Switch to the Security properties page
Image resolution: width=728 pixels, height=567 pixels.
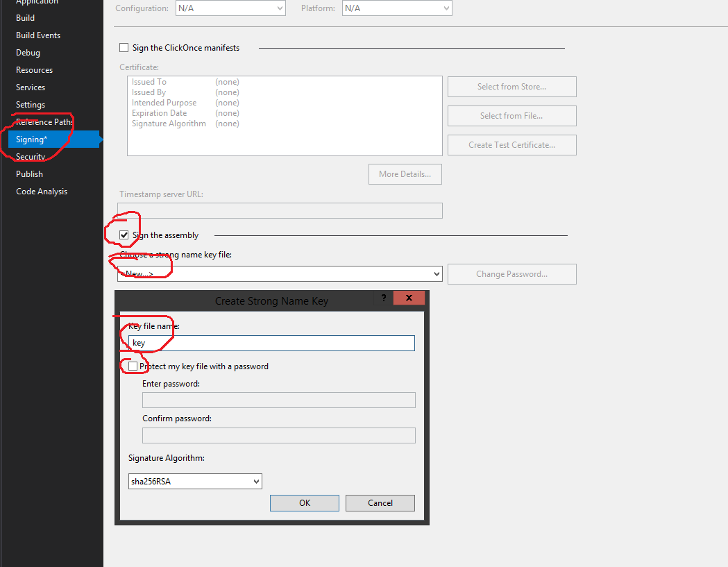tap(31, 156)
